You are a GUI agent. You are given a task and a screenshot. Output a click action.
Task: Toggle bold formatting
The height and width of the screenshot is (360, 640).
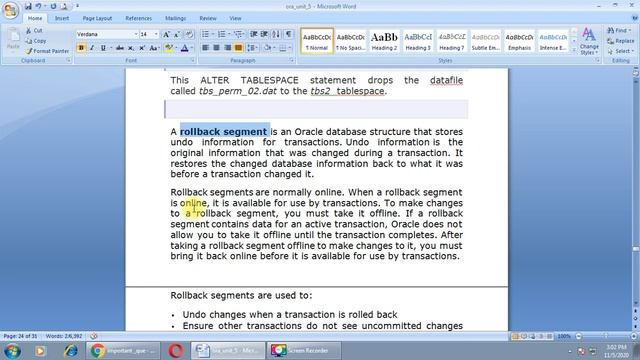[81, 48]
